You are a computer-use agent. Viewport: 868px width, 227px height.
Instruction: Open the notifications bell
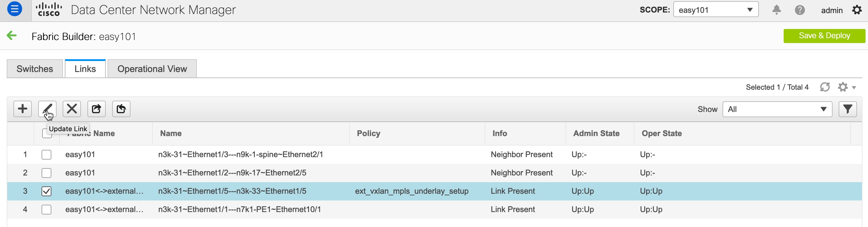[x=776, y=10]
